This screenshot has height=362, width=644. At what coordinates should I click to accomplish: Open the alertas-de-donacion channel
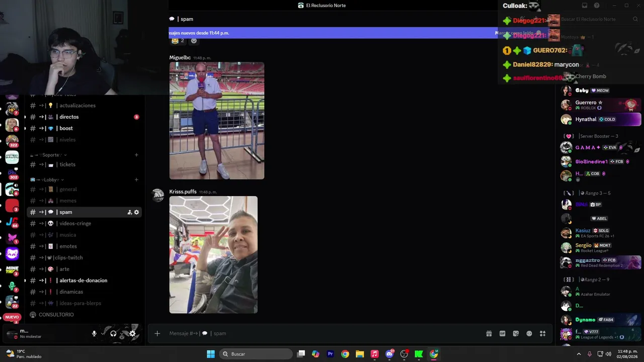click(84, 281)
